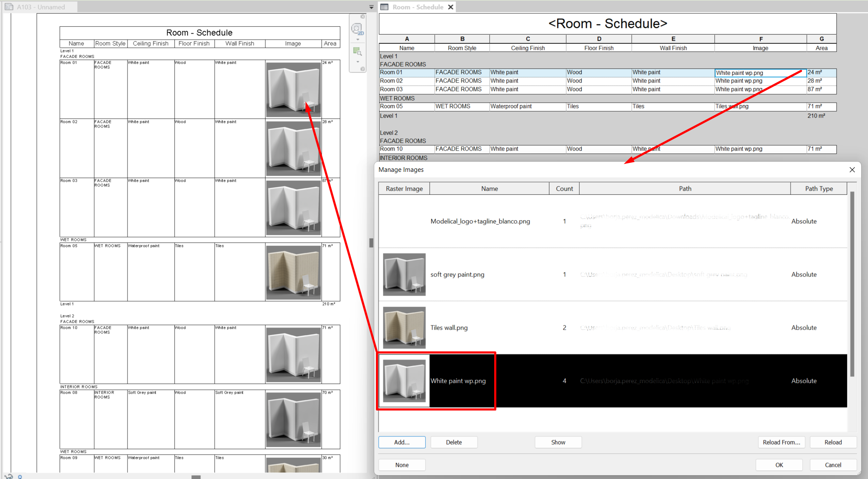This screenshot has width=868, height=479.
Task: Click the Path Type column header
Action: [x=819, y=188]
